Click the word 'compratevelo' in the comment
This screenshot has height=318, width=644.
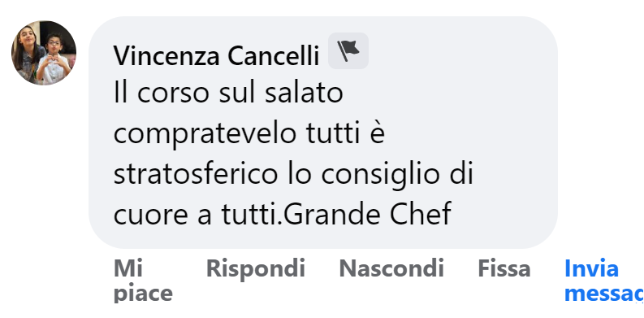(205, 134)
